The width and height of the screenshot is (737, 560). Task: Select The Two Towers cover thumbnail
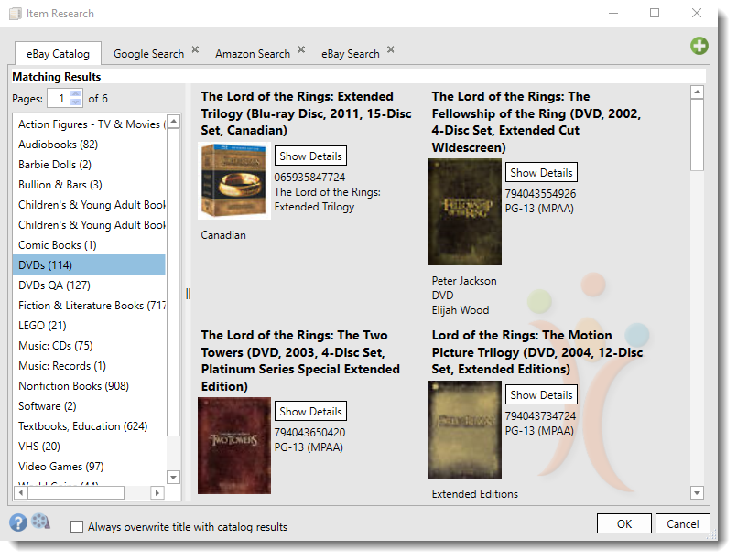point(234,446)
